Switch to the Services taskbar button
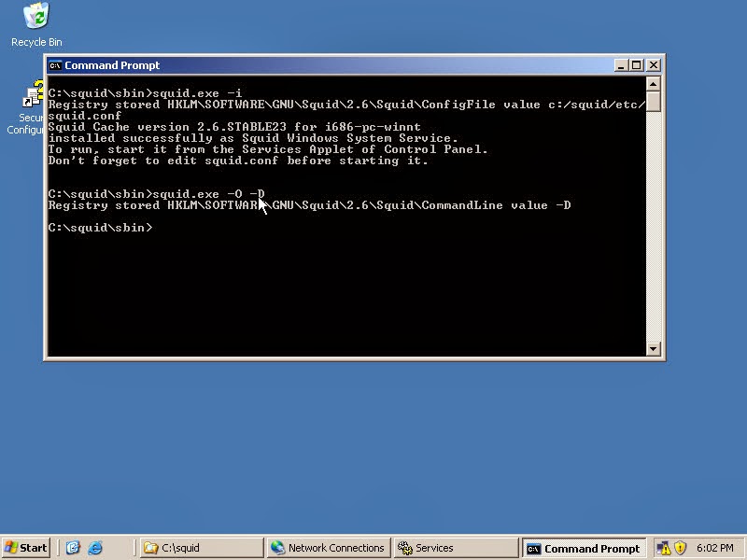 click(x=456, y=548)
